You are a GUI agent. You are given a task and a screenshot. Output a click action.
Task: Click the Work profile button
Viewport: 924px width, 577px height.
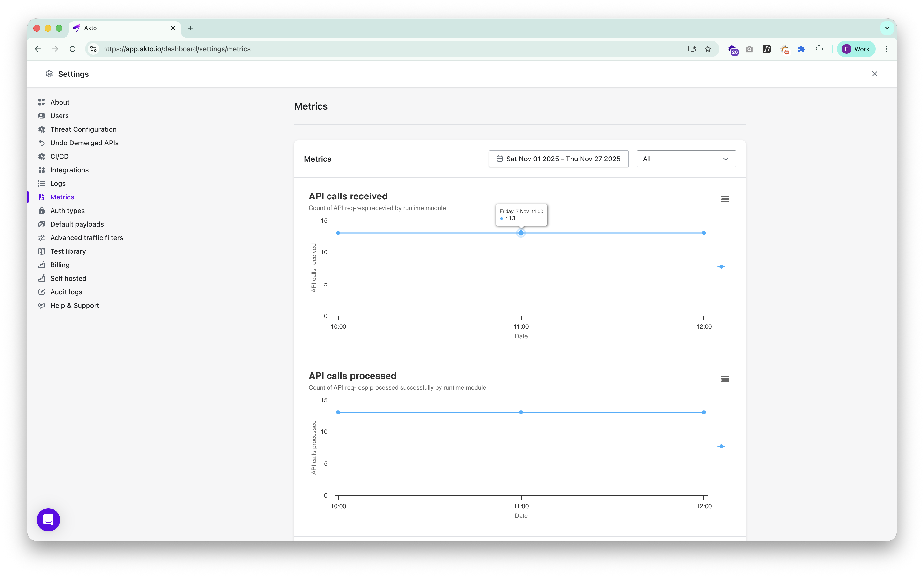point(856,49)
